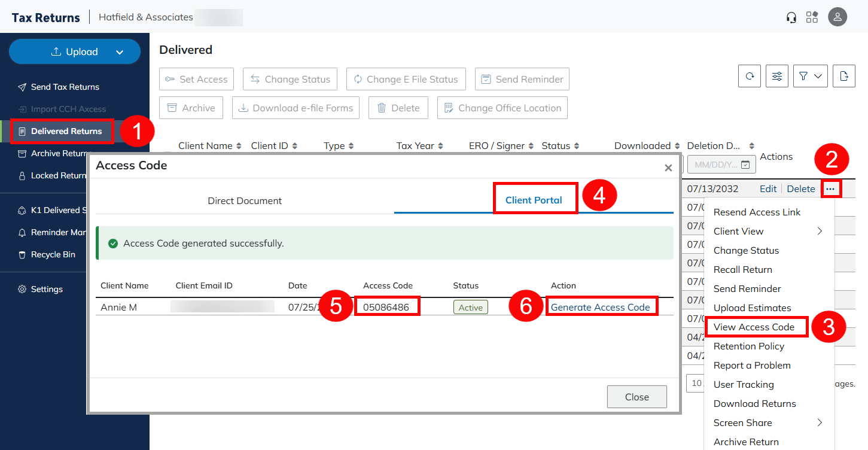Open the headset support icon
This screenshot has height=450, width=868.
[x=791, y=17]
